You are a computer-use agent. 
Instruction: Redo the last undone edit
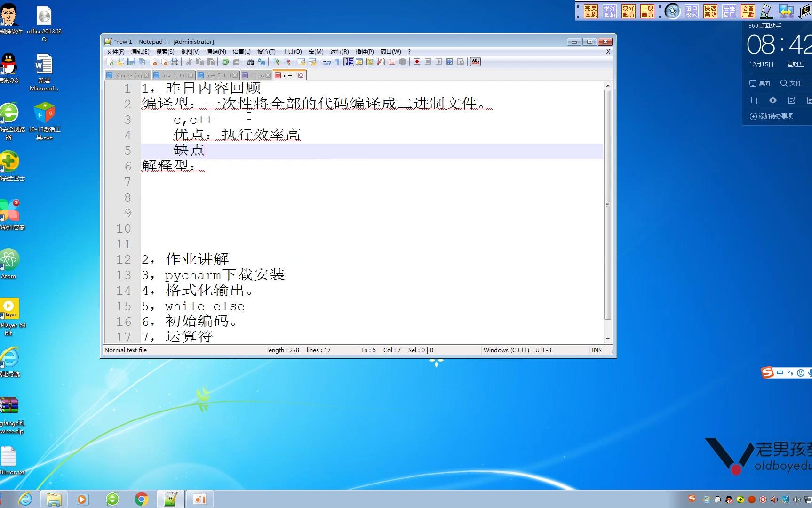[236, 62]
